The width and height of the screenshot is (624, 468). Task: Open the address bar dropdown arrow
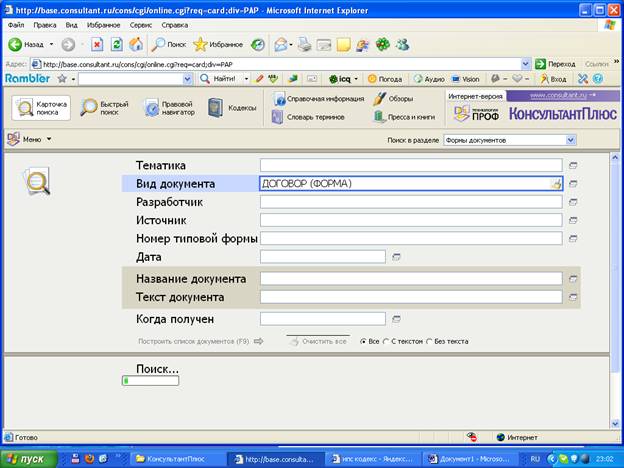pyautogui.click(x=526, y=64)
